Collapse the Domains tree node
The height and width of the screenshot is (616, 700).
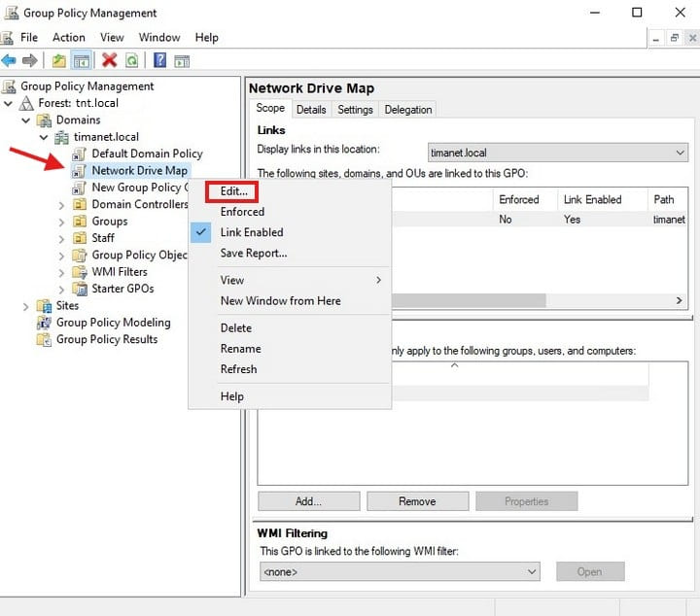pos(26,120)
